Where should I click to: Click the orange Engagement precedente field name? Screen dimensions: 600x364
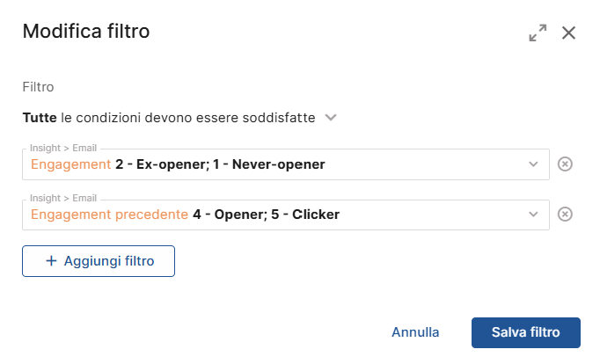pyautogui.click(x=109, y=215)
